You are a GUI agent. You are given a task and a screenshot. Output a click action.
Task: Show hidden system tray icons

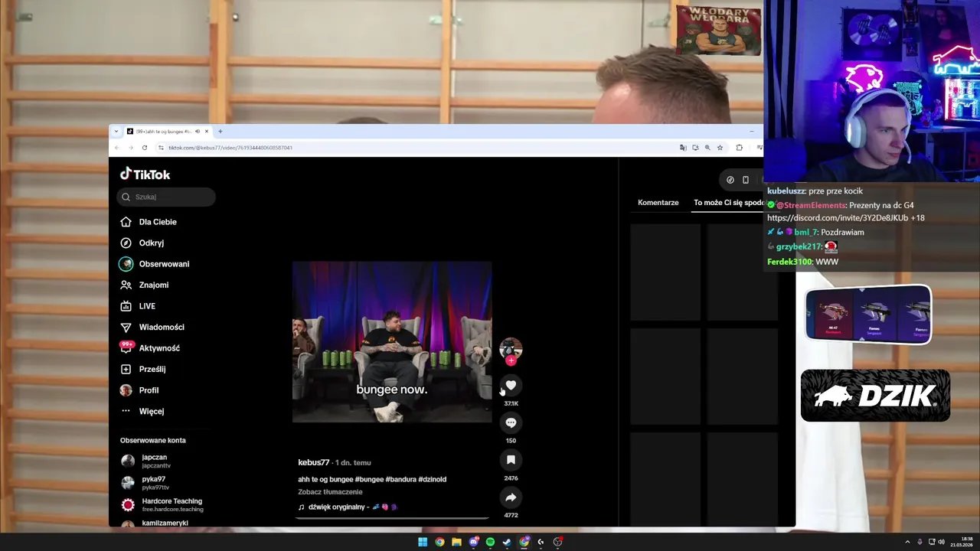point(907,542)
